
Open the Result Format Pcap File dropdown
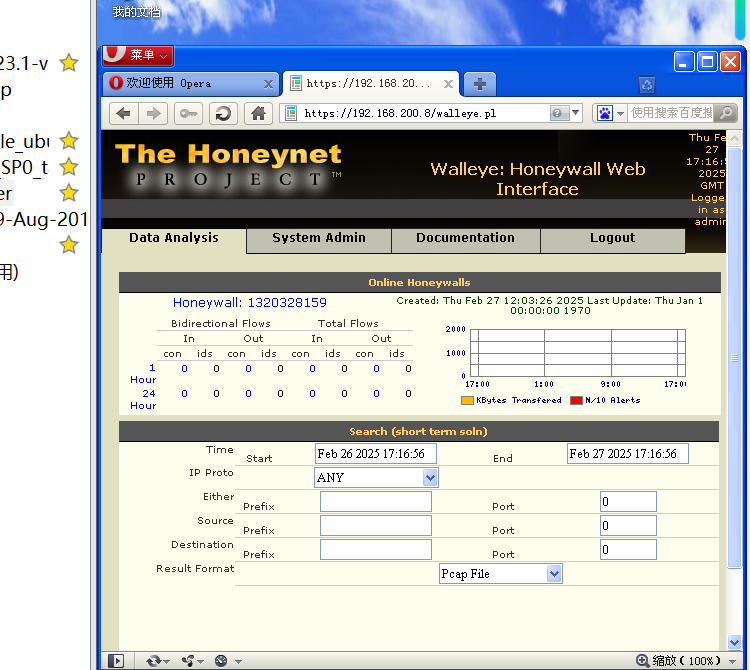[x=500, y=573]
